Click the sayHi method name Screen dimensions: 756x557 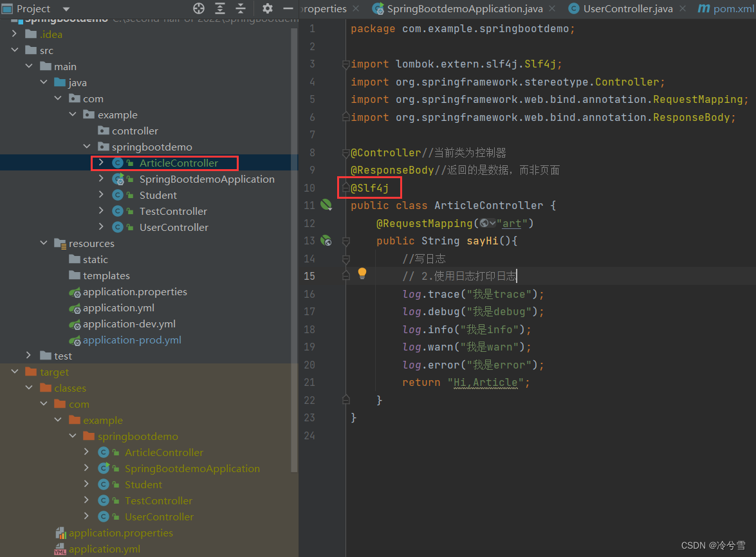coord(482,241)
